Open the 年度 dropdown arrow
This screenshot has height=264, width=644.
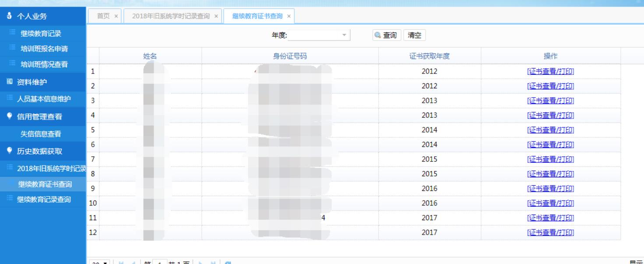point(344,35)
